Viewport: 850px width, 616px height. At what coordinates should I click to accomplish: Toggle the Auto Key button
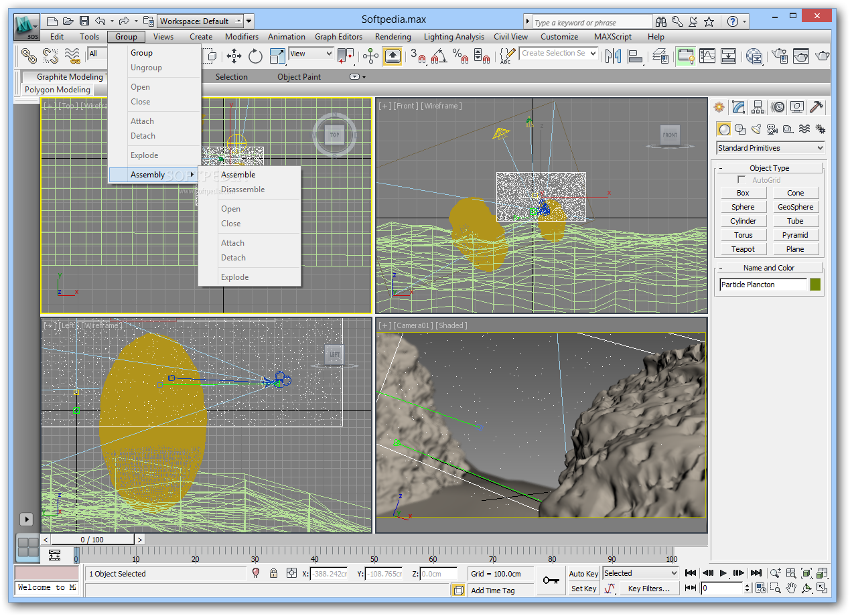(x=583, y=574)
